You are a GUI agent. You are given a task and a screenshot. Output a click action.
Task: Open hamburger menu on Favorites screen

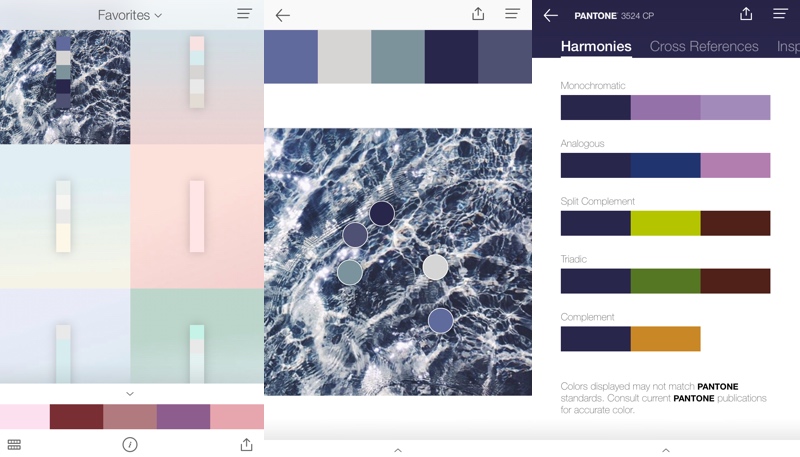pyautogui.click(x=244, y=14)
